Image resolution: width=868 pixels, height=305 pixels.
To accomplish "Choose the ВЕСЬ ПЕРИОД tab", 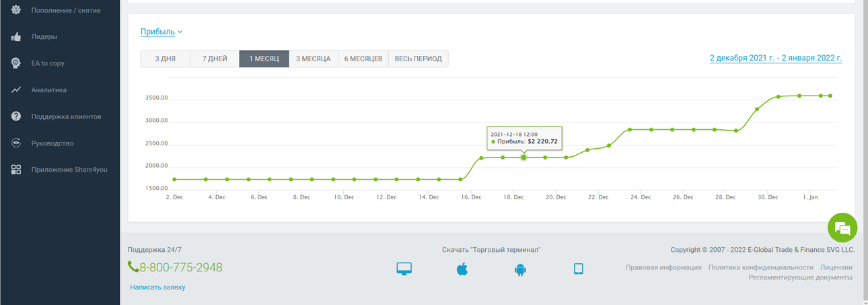I will coord(418,59).
